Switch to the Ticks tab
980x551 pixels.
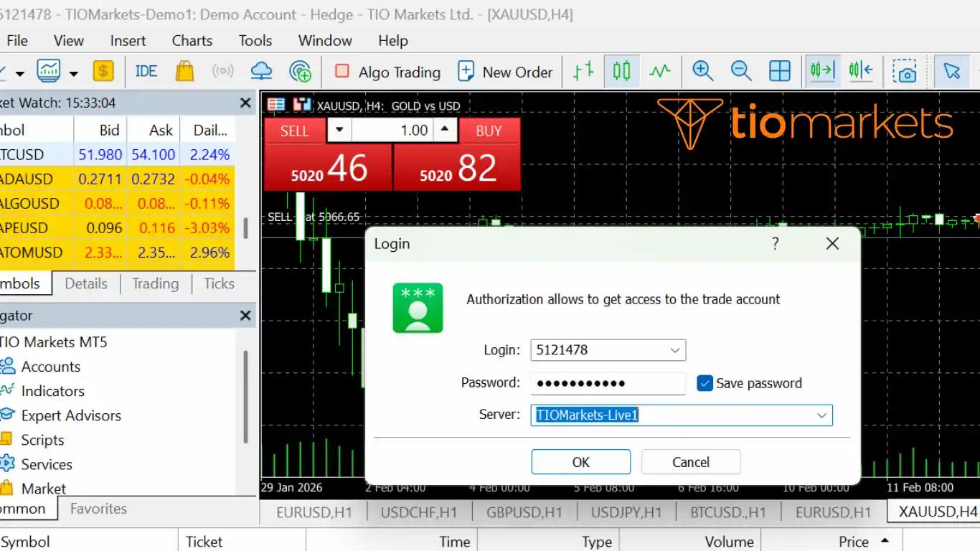[219, 283]
